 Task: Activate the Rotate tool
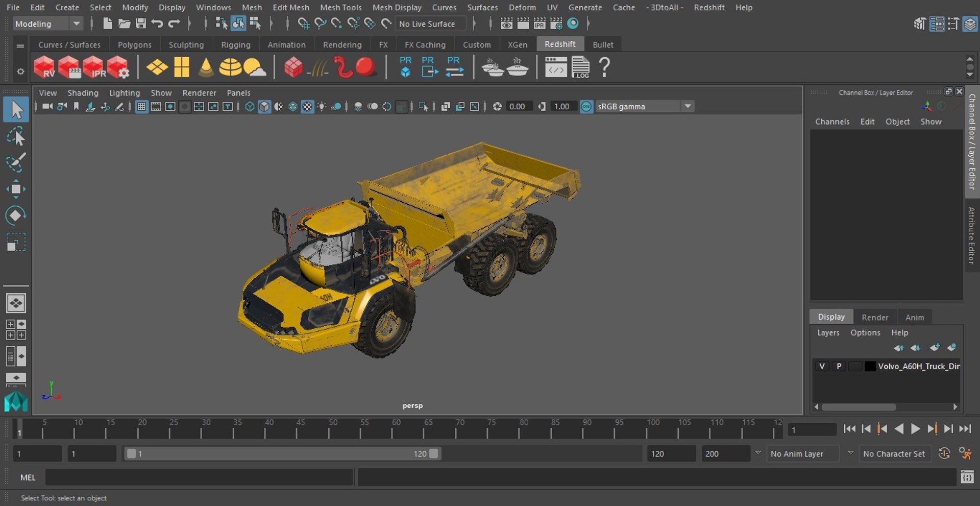click(x=16, y=215)
